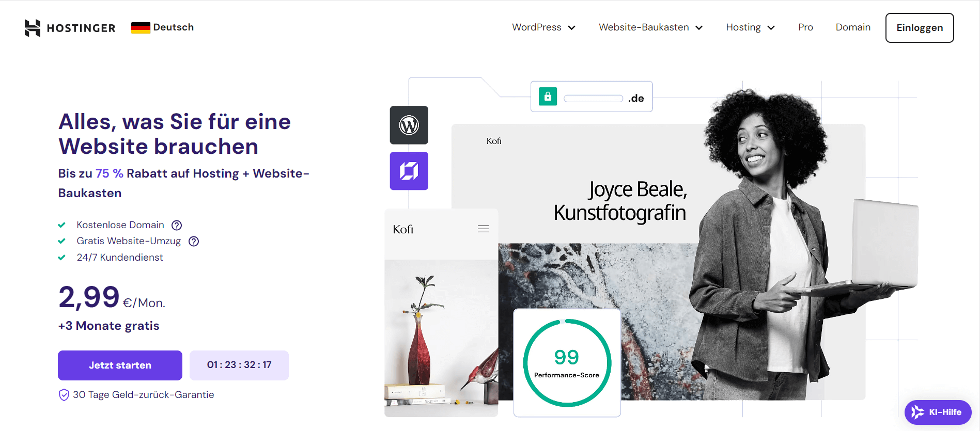The image size is (980, 431).
Task: Click the purple website builder icon tile
Action: point(409,171)
